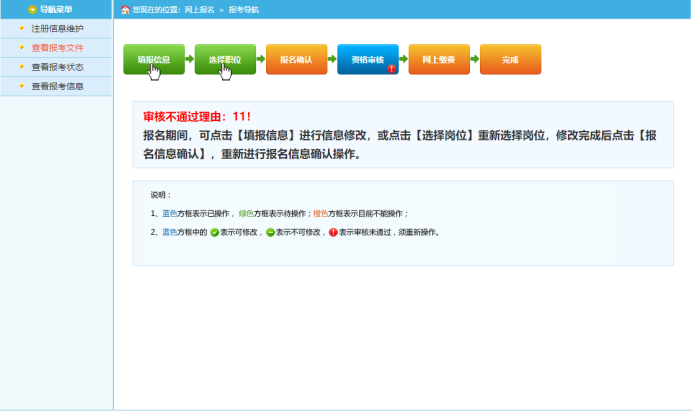Click the home icon in breadcrumb bar
The width and height of the screenshot is (693, 411).
pyautogui.click(x=125, y=9)
